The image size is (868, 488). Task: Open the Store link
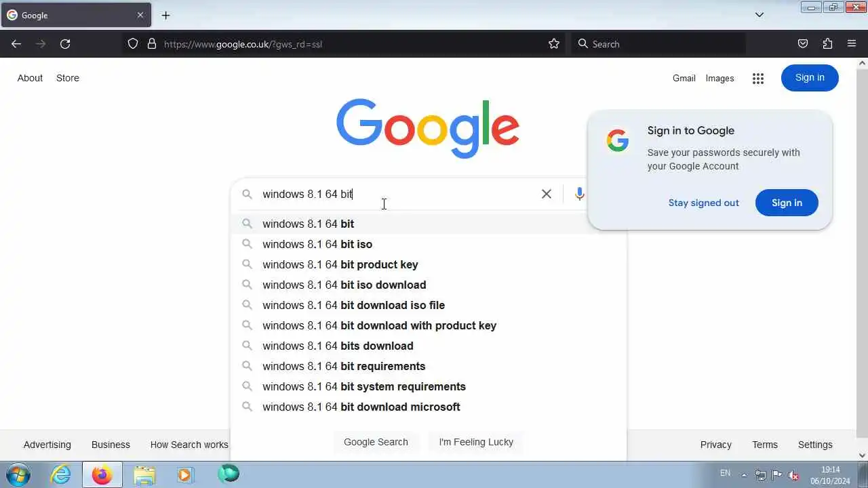pyautogui.click(x=68, y=78)
